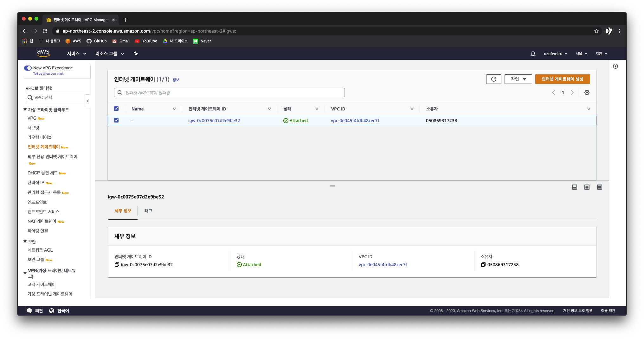Viewport: 644px width, 339px height.
Task: Sort by VPC ID column arrow
Action: tap(412, 109)
